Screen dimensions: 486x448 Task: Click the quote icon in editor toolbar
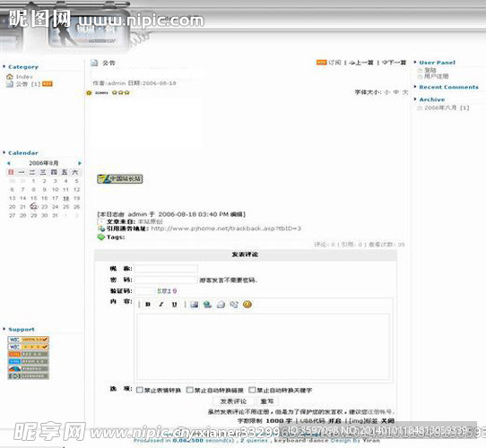234,305
